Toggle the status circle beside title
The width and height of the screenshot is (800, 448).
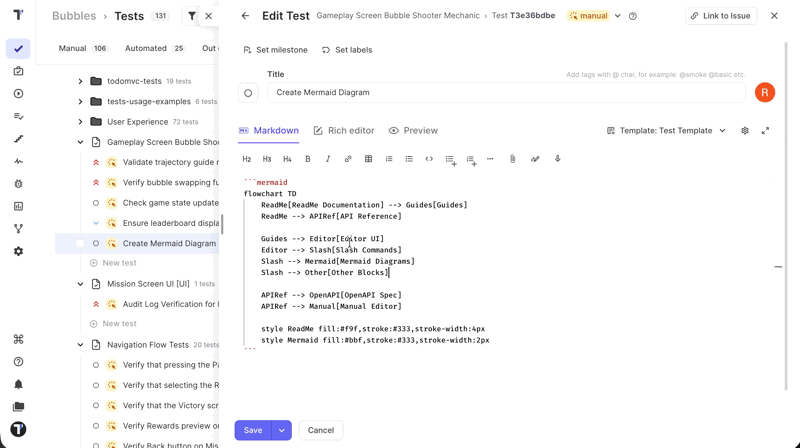pyautogui.click(x=248, y=93)
